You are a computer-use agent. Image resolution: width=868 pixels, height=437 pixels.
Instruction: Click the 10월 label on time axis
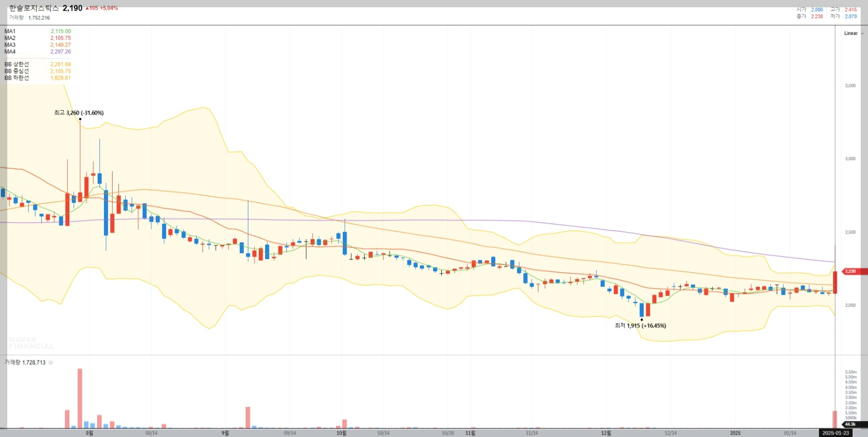[341, 433]
